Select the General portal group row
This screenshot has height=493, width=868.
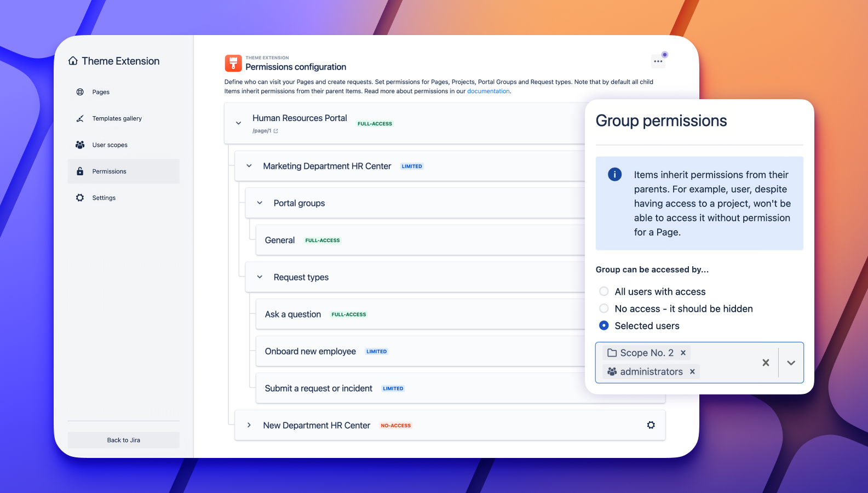click(x=421, y=240)
